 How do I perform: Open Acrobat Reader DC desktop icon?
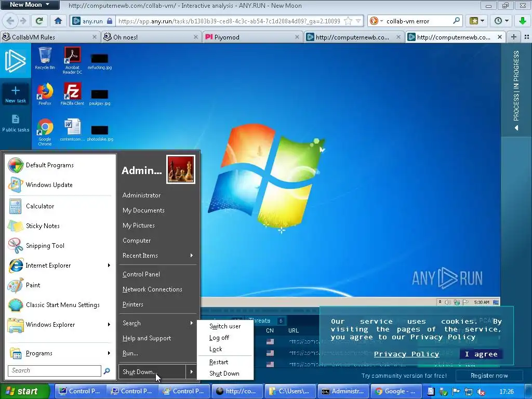click(x=72, y=60)
